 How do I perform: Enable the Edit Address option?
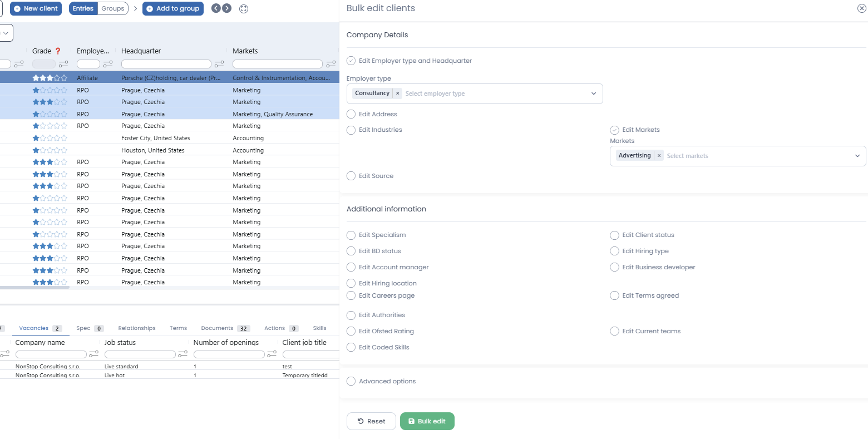coord(351,114)
